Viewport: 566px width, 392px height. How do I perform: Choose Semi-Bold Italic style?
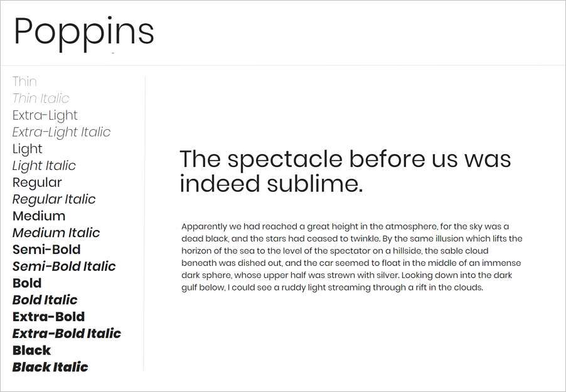tap(64, 267)
